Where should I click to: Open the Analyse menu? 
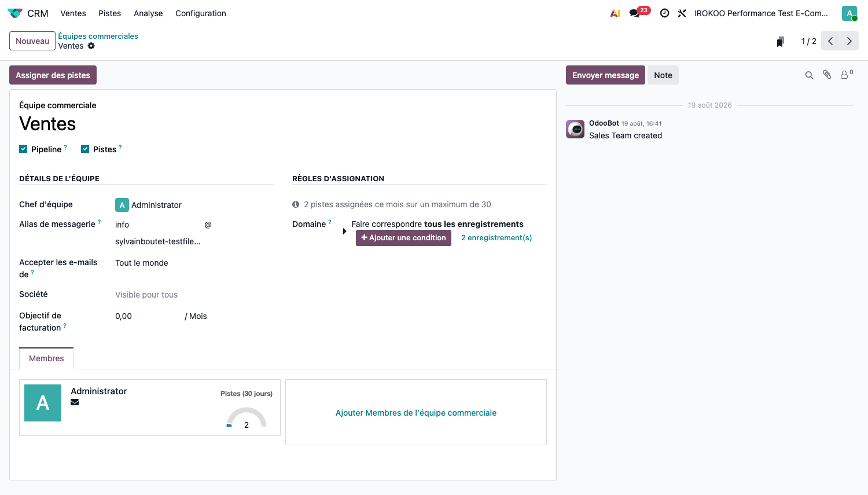[148, 13]
